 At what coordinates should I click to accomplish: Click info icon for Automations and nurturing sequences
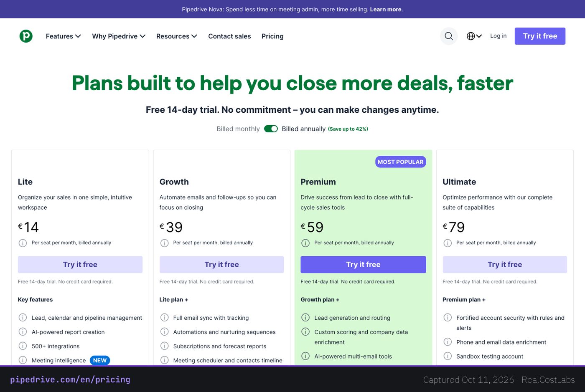click(x=165, y=332)
